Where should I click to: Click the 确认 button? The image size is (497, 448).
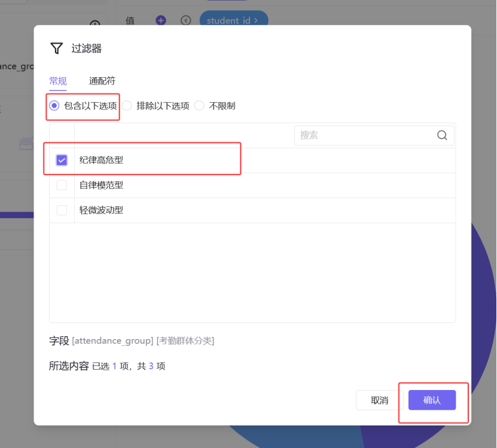click(432, 400)
